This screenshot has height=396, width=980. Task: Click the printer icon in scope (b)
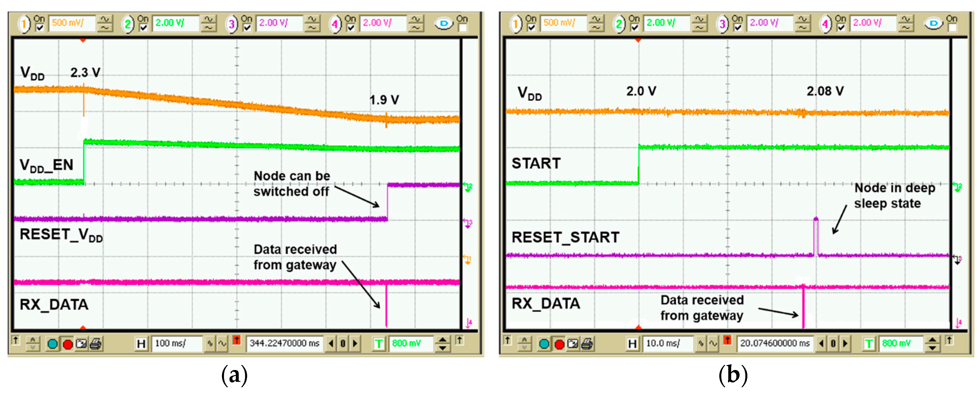click(587, 344)
